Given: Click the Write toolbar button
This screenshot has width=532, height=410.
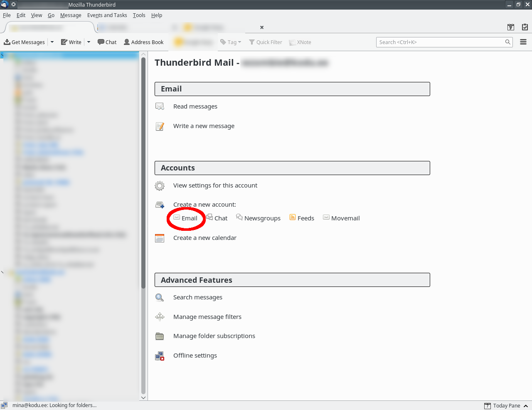Looking at the screenshot, I should [71, 42].
